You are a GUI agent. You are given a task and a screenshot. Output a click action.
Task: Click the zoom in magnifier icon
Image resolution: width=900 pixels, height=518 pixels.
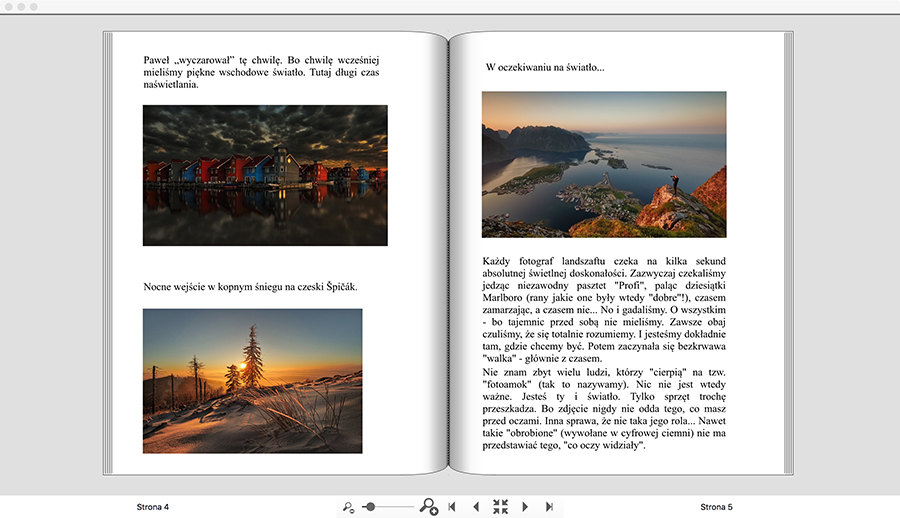pos(428,507)
